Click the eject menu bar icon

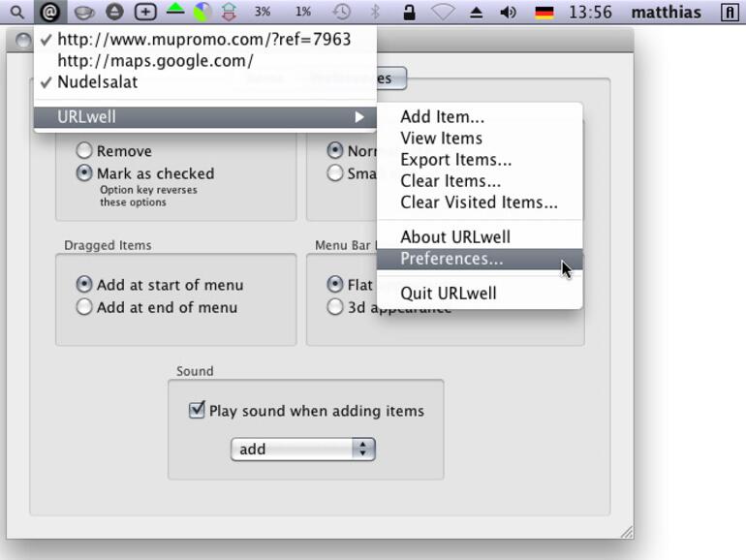(x=477, y=13)
